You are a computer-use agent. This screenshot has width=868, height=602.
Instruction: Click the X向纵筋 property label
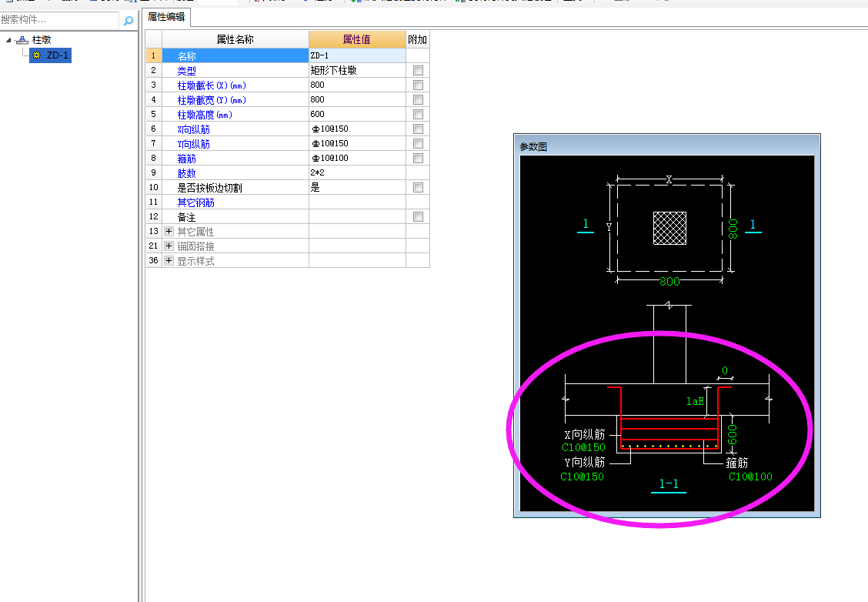click(x=194, y=129)
